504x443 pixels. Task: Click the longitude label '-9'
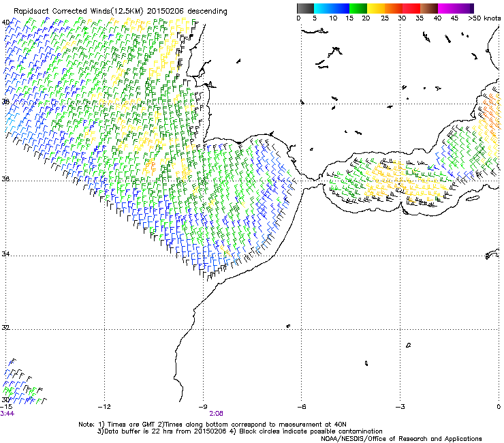[x=203, y=407]
